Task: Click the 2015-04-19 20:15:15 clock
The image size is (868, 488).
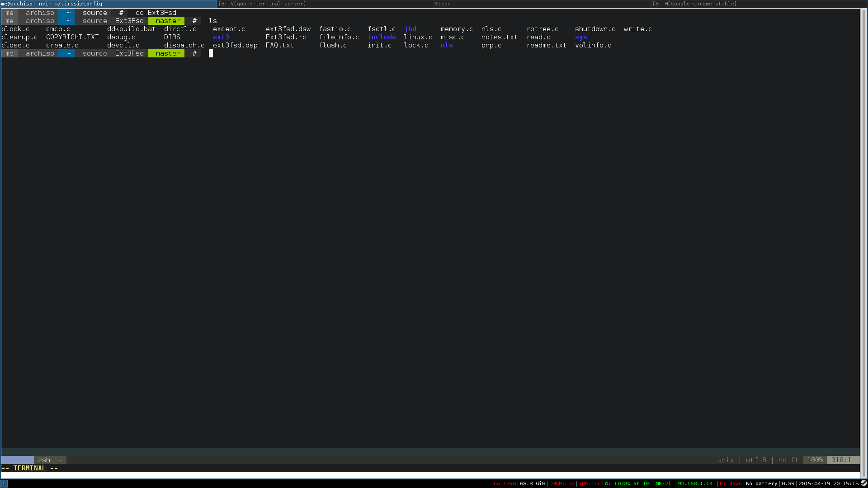Action: (828, 483)
